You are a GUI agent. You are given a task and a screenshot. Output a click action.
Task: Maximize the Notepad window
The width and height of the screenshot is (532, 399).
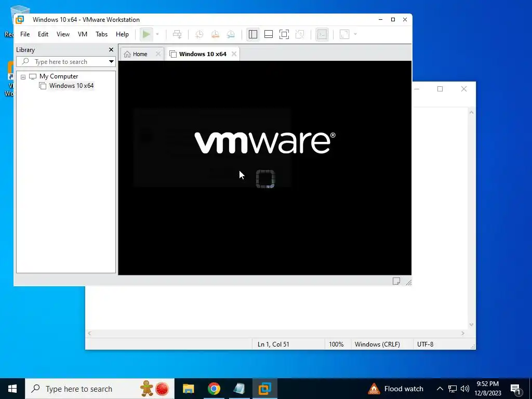(440, 89)
